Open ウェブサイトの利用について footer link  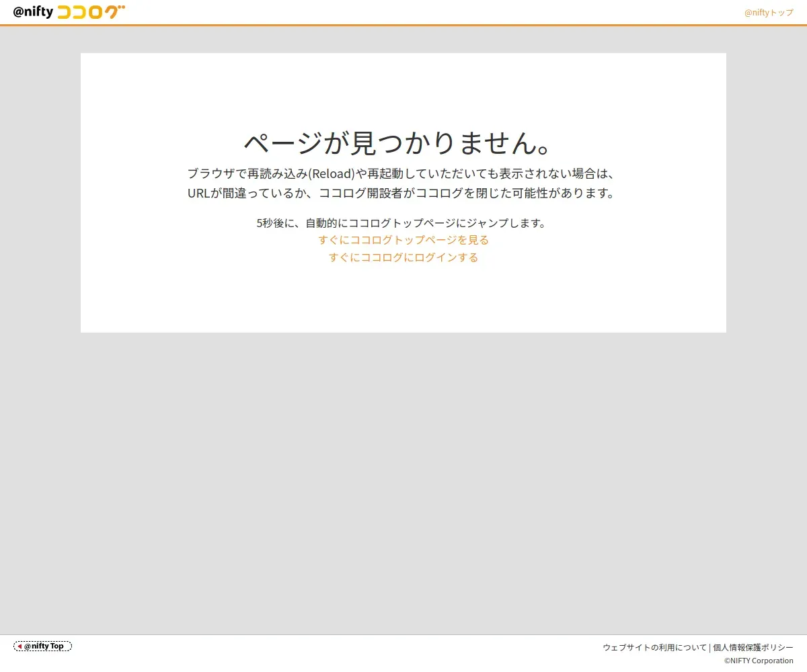click(655, 647)
